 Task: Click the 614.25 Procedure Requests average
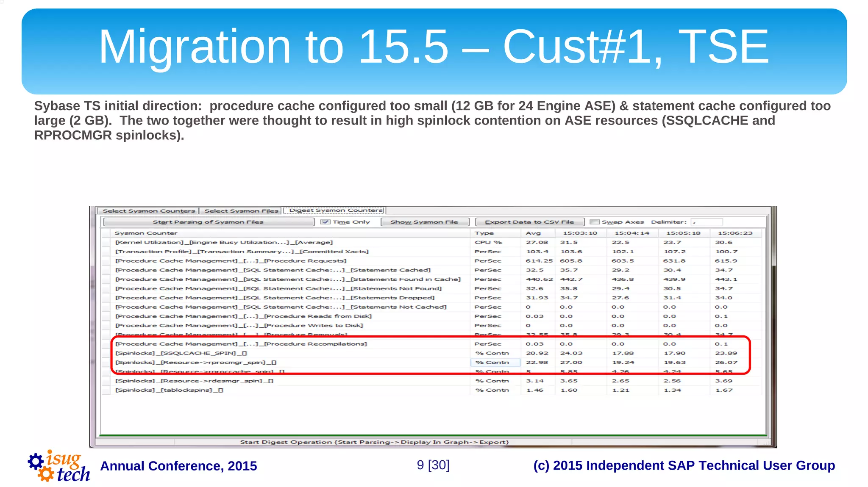539,261
